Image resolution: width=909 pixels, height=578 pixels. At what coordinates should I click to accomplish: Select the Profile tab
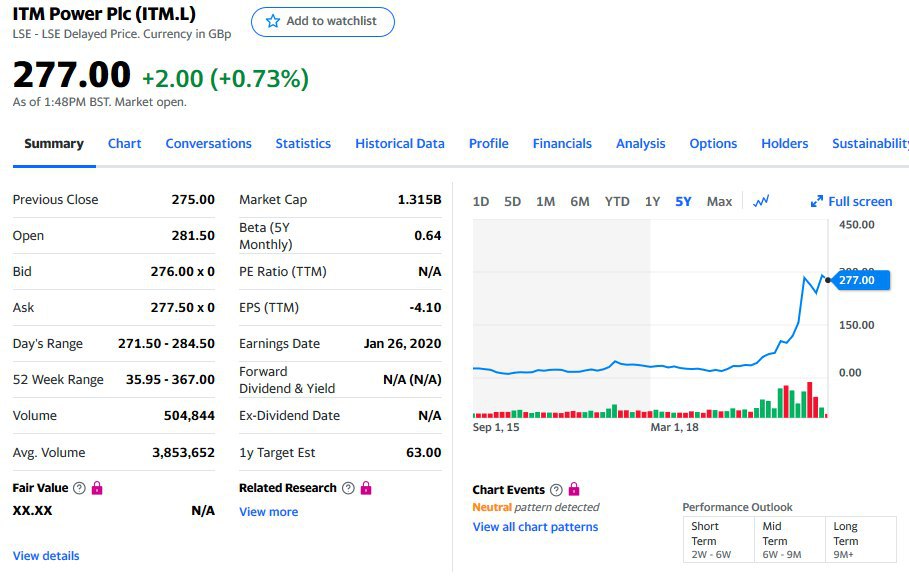[x=488, y=144]
